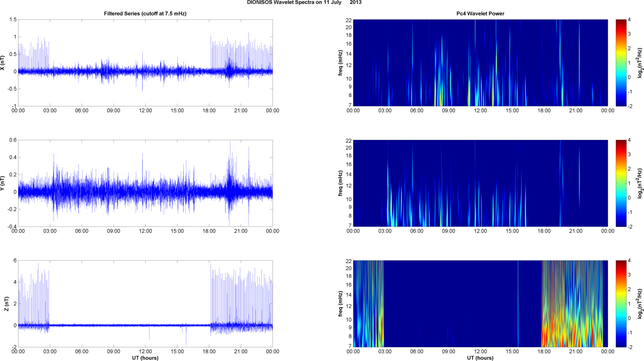This screenshot has height=361, width=644.
Task: Click the "12:00" time tick under the X plot
Action: pos(145,111)
